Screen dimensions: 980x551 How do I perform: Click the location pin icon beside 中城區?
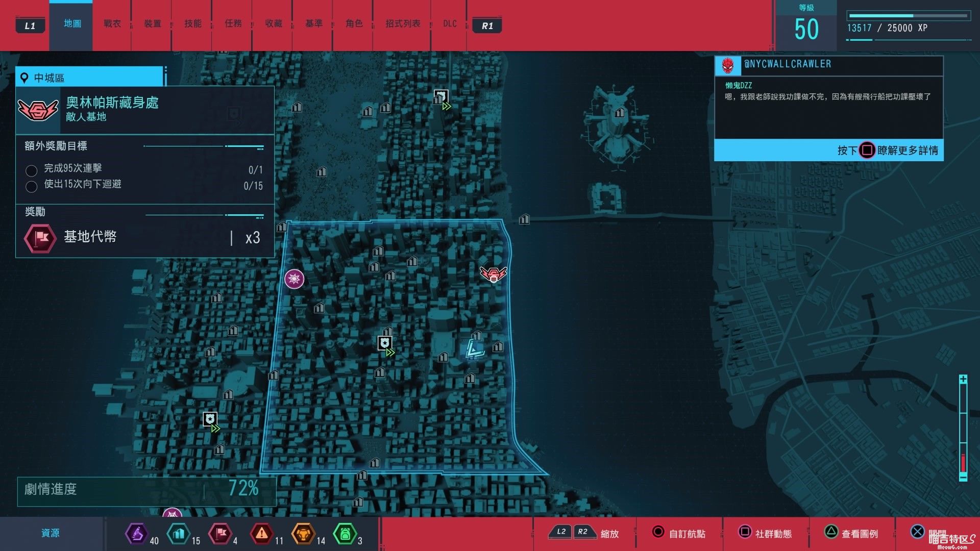coord(24,78)
